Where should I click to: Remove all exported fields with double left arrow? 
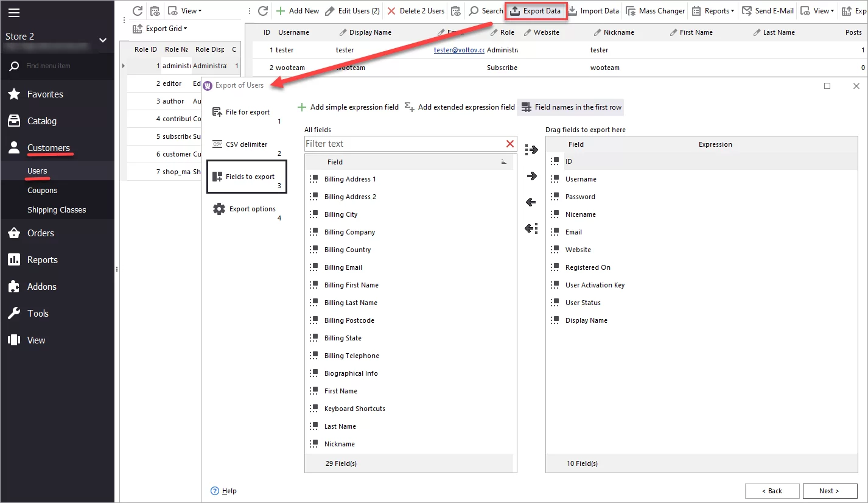click(x=531, y=228)
